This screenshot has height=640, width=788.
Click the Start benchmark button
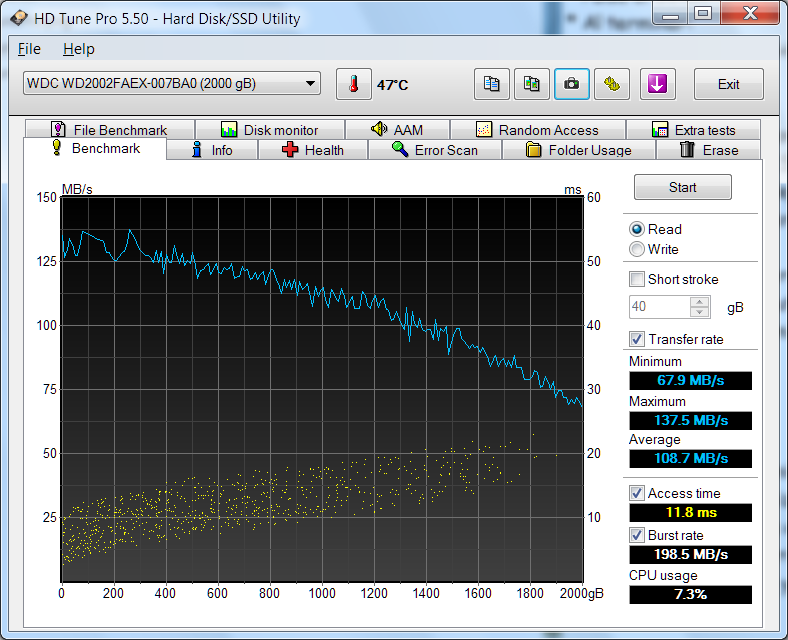tap(682, 187)
